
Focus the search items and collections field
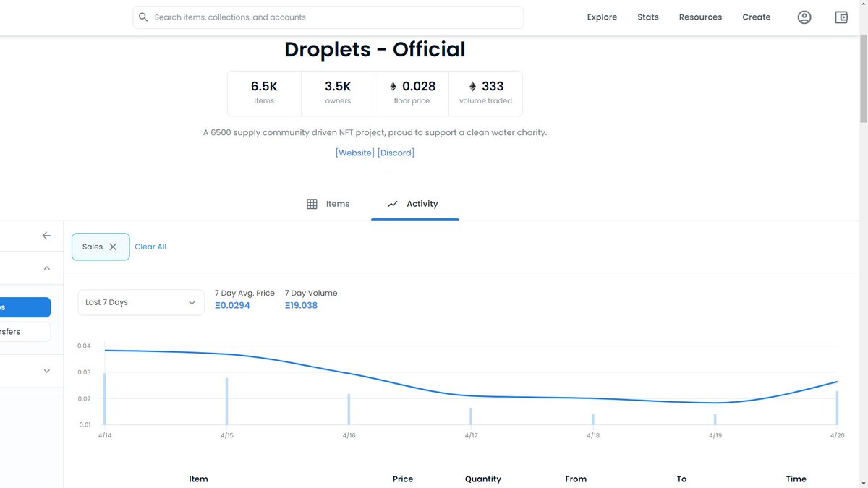[x=328, y=17]
